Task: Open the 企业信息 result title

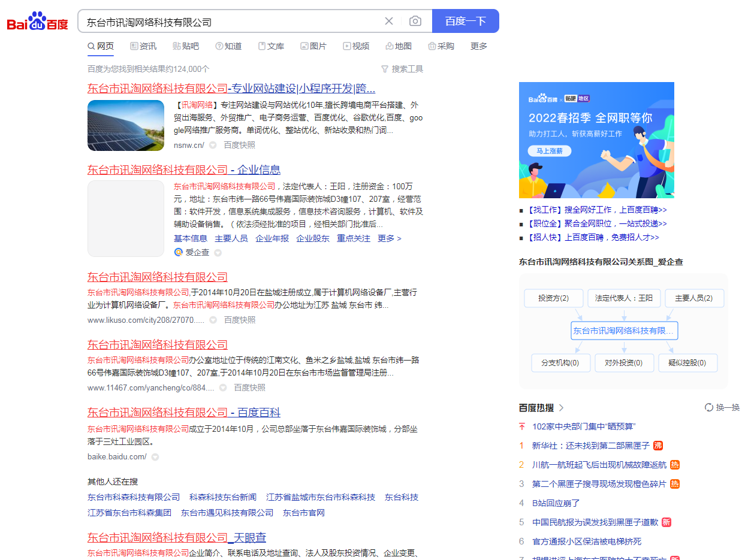Action: (x=184, y=169)
